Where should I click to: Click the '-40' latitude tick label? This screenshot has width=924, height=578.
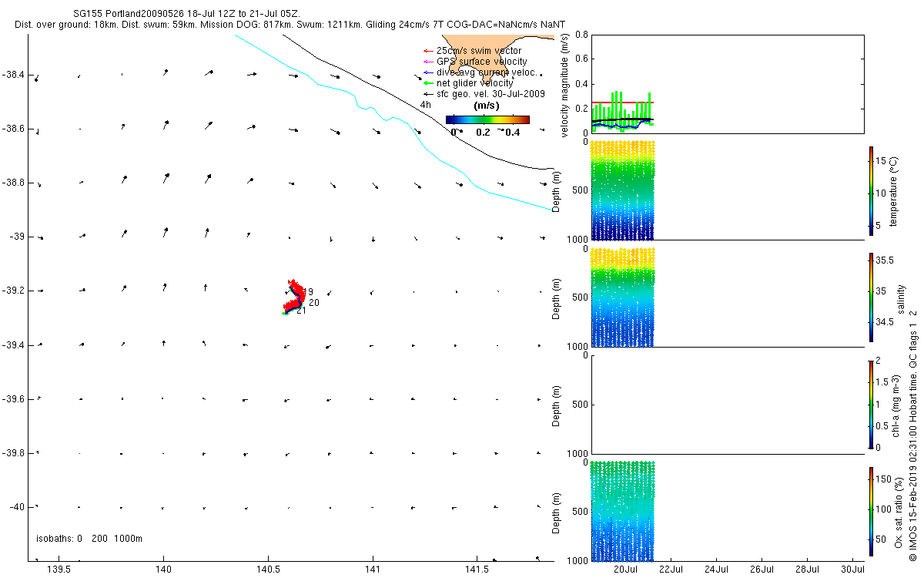18,506
